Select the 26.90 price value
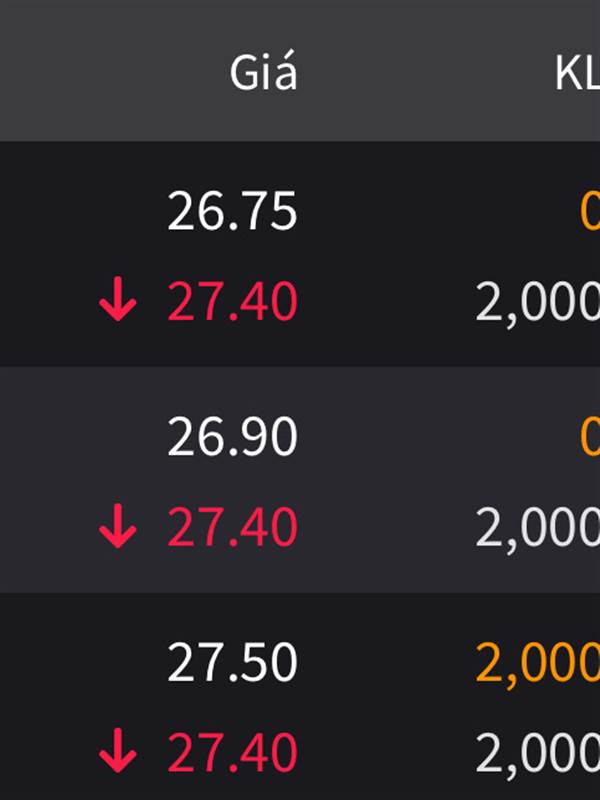The width and height of the screenshot is (600, 800). (x=232, y=437)
